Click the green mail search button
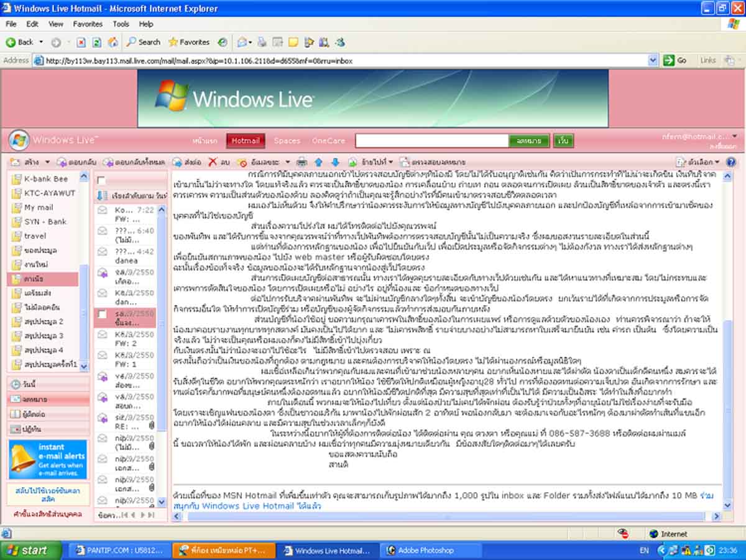746x560 pixels. coord(530,141)
